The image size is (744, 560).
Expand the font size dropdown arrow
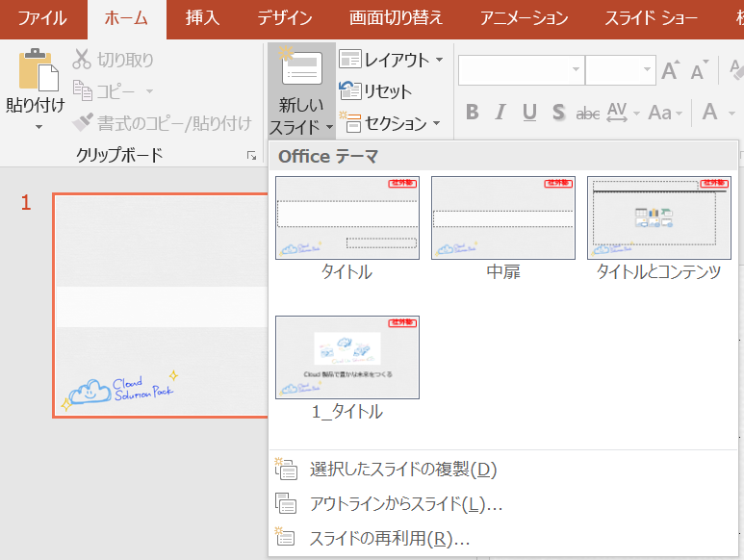click(647, 70)
